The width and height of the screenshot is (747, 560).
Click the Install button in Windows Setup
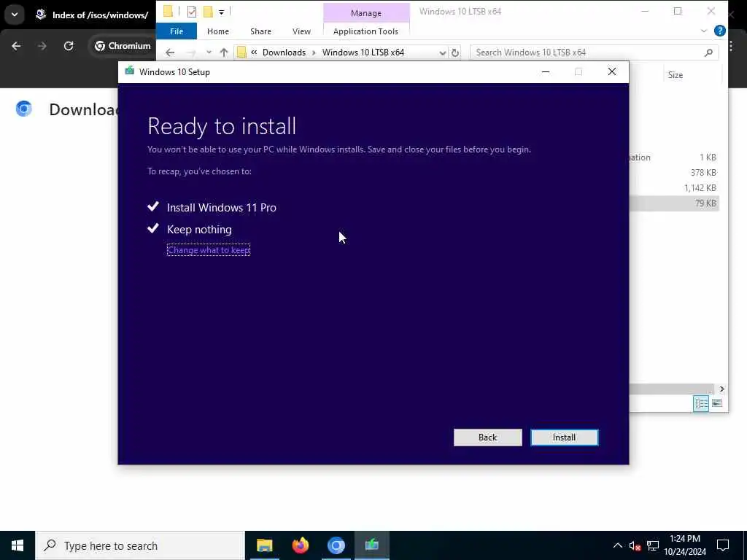[564, 437]
